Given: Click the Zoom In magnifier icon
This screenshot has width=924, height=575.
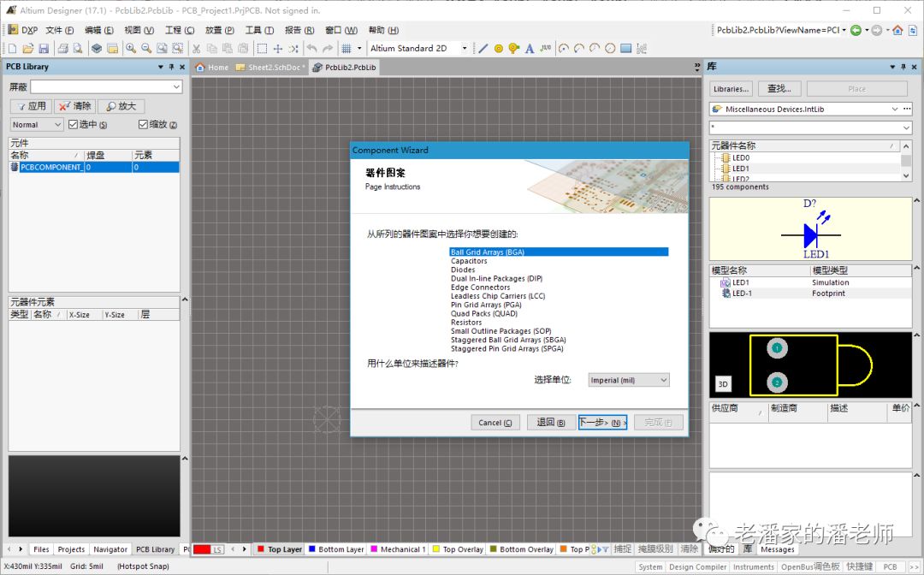Looking at the screenshot, I should click(132, 49).
